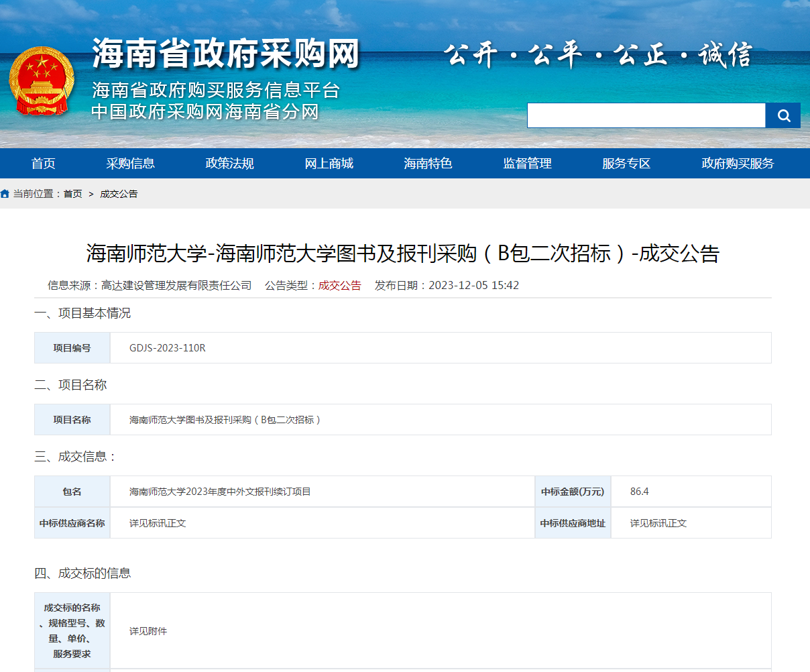Click 详见标讯正文 beside 中标供应商名称
The width and height of the screenshot is (810, 672).
(158, 523)
